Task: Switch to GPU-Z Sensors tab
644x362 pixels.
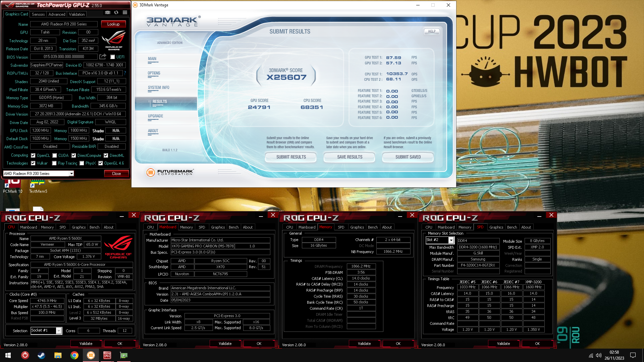Action: click(38, 14)
